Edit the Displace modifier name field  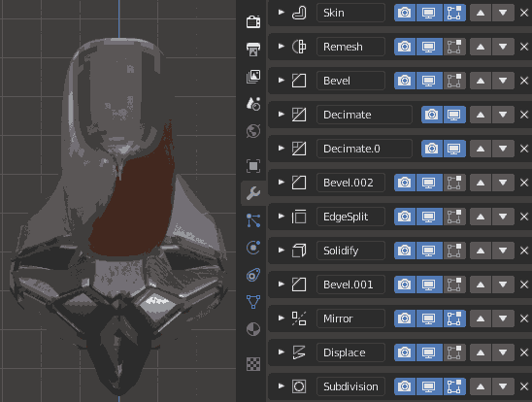pos(350,352)
